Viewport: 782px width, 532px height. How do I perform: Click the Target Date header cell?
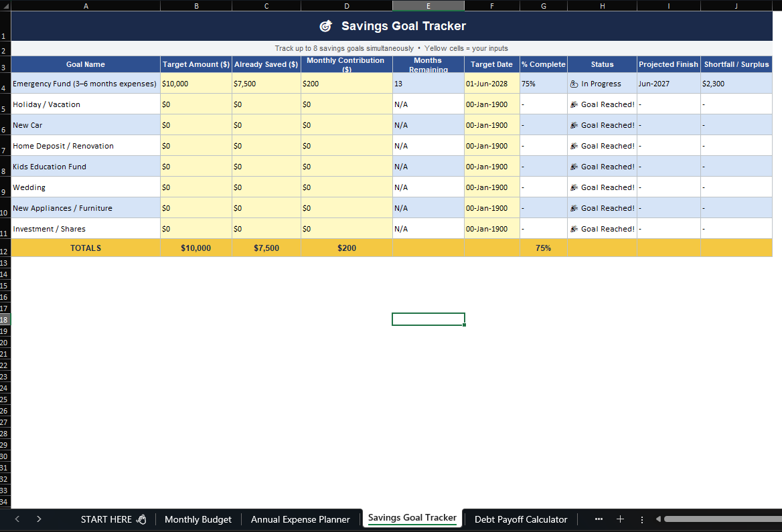[491, 64]
